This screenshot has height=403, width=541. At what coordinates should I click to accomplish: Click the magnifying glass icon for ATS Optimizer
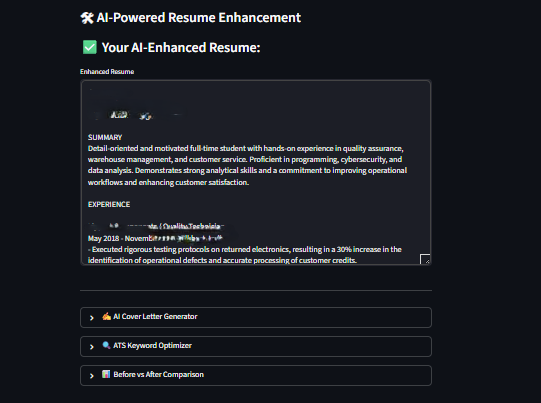[106, 345]
